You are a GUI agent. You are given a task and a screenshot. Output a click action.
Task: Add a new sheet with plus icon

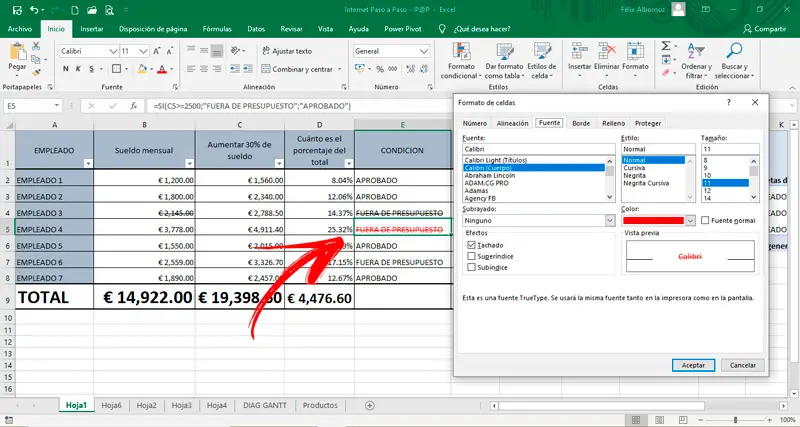click(x=370, y=405)
